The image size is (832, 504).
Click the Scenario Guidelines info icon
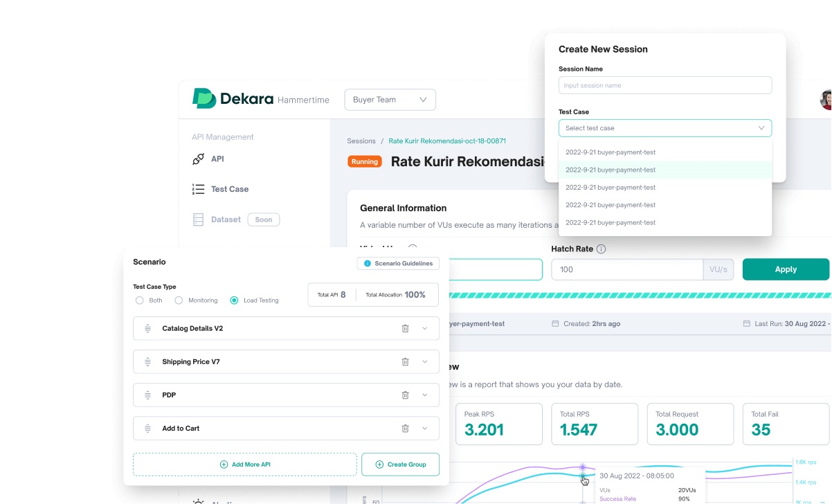(x=367, y=264)
